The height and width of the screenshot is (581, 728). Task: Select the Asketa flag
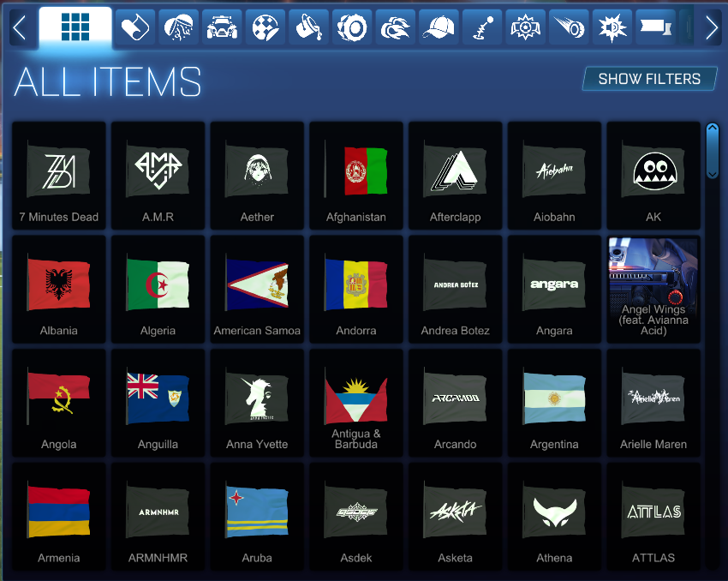(456, 517)
